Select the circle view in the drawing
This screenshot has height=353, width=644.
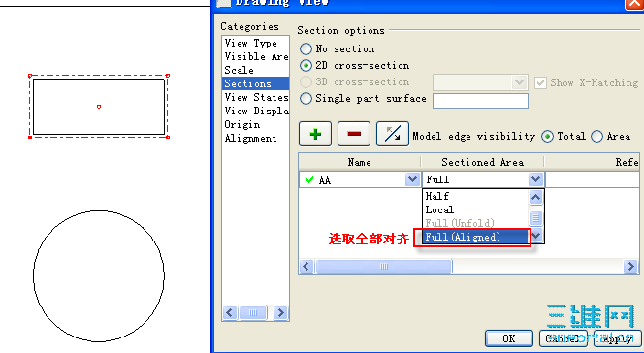click(99, 276)
